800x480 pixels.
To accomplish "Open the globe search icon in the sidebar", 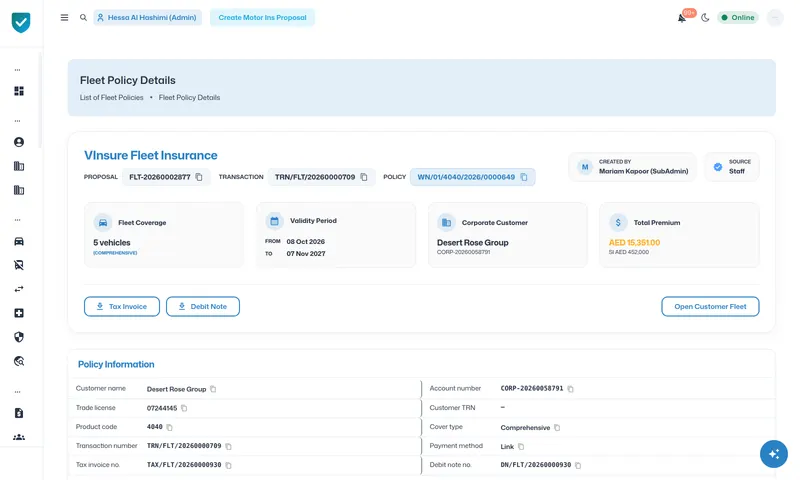I will [19, 361].
